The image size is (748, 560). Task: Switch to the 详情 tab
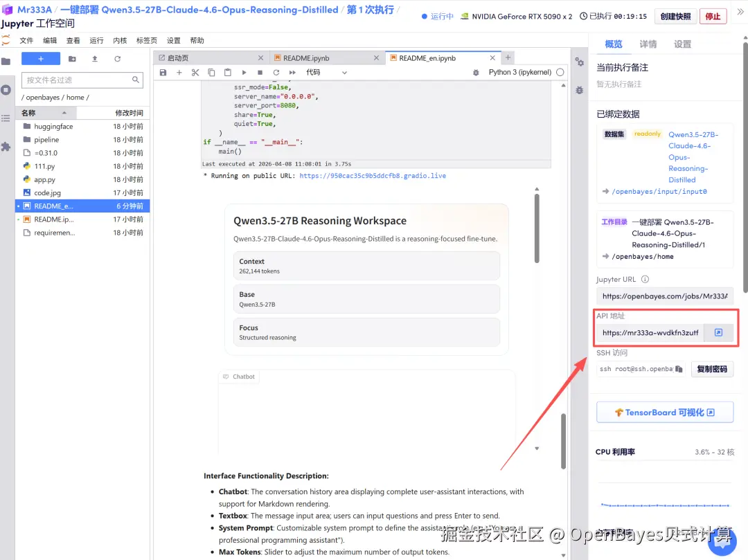click(648, 44)
